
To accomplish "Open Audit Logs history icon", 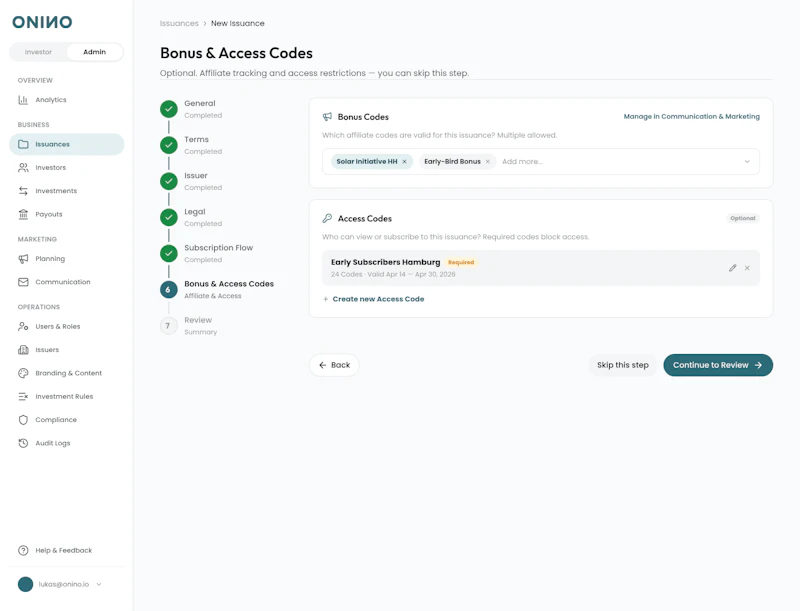I will [x=23, y=443].
